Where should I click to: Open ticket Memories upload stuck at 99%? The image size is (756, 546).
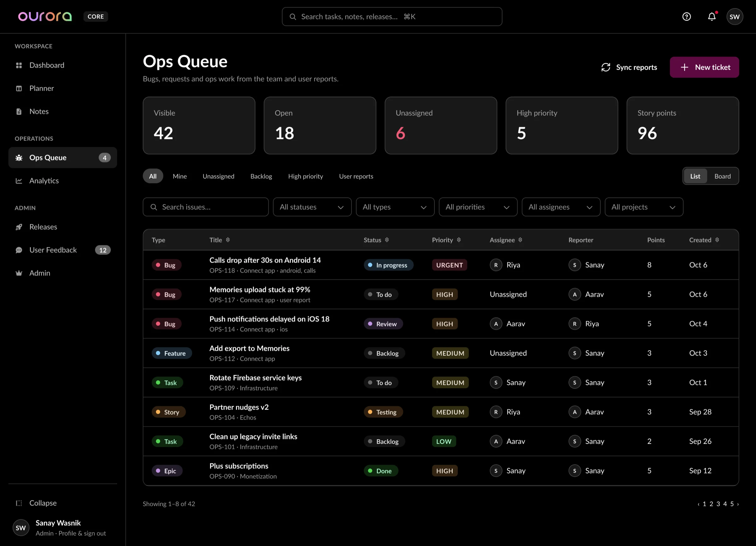pyautogui.click(x=260, y=289)
